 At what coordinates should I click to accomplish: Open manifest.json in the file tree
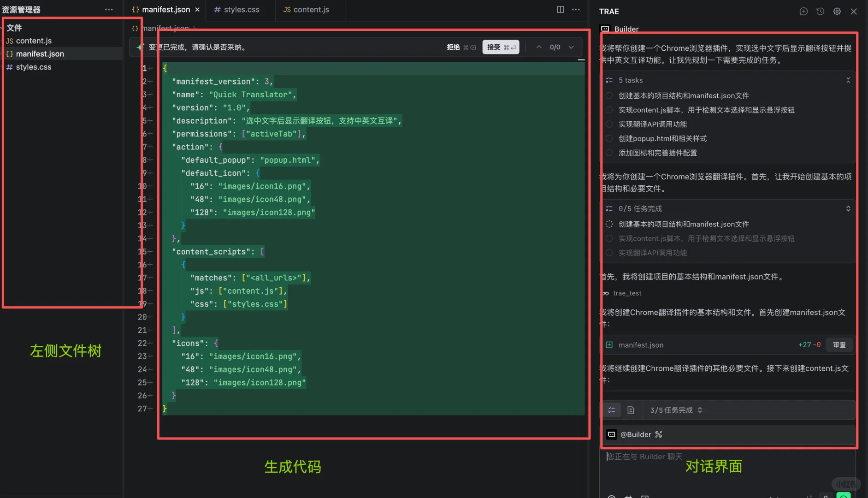click(40, 54)
